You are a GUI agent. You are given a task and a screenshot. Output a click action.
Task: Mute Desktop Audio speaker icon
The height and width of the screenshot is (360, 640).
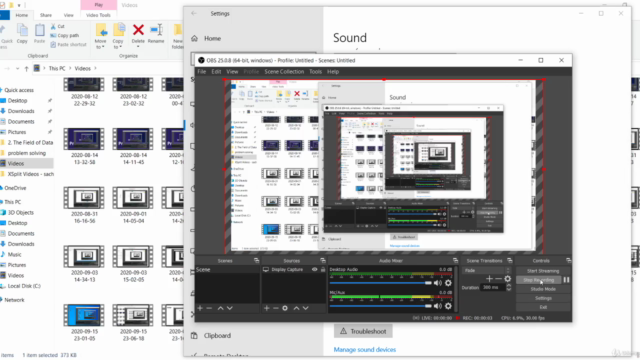point(438,283)
